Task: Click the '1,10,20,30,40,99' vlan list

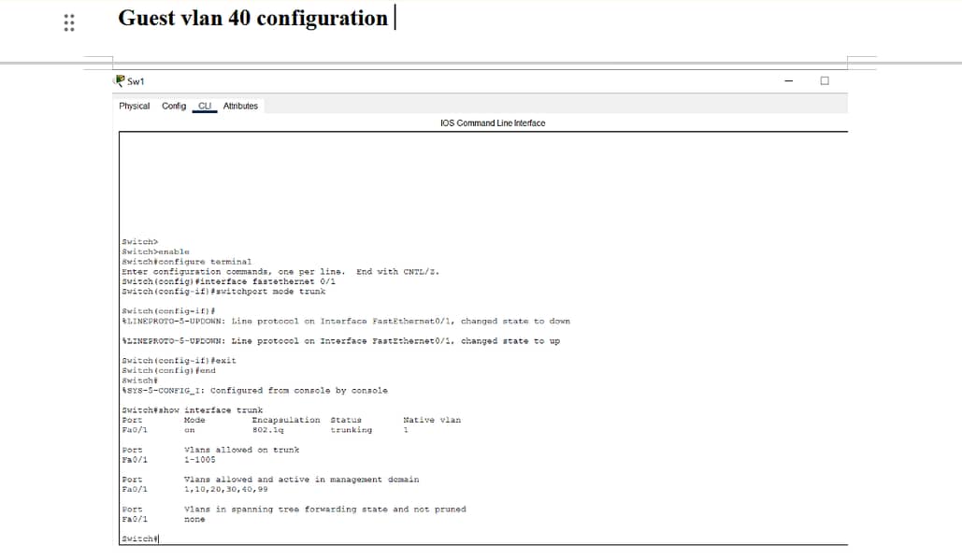Action: click(x=226, y=490)
